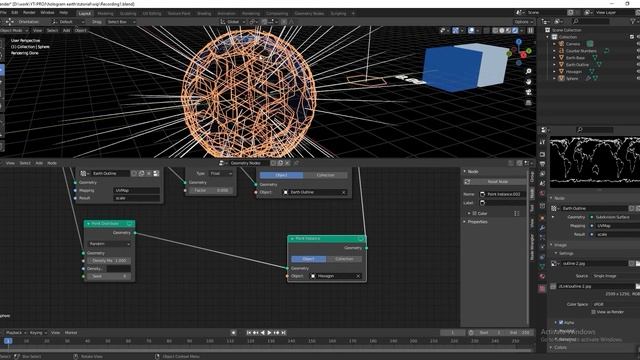Enable the Color checkbox in Node sidebar
Viewport: 640px width, 360px height.
(x=474, y=213)
